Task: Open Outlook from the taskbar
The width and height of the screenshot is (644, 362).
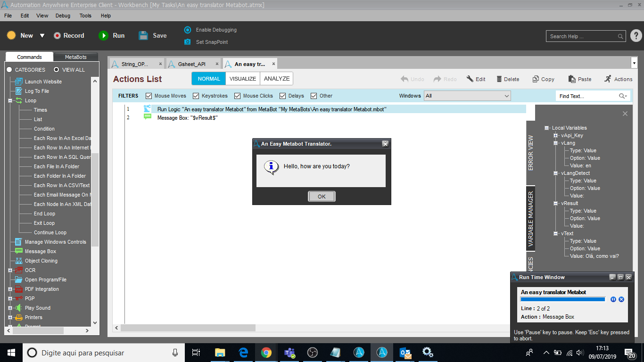Action: click(405, 353)
